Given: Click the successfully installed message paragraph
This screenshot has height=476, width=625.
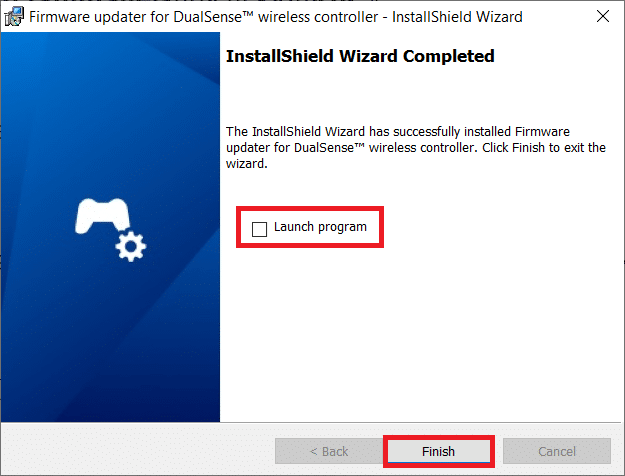Looking at the screenshot, I should pyautogui.click(x=416, y=148).
